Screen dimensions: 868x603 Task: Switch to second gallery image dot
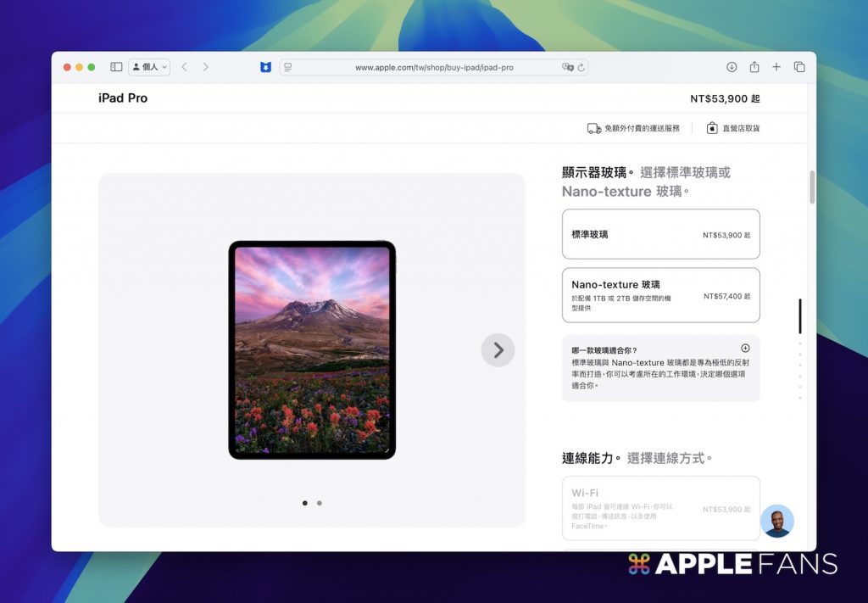coord(320,503)
